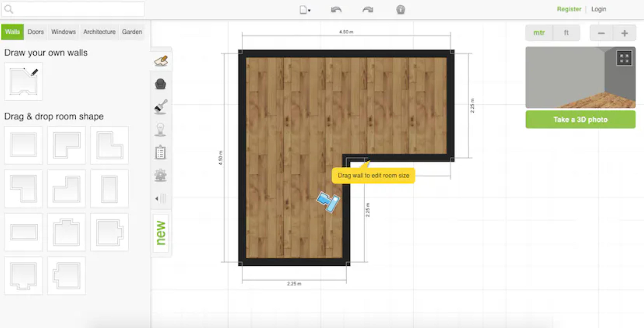Select the build room trowel icon

pos(161,61)
